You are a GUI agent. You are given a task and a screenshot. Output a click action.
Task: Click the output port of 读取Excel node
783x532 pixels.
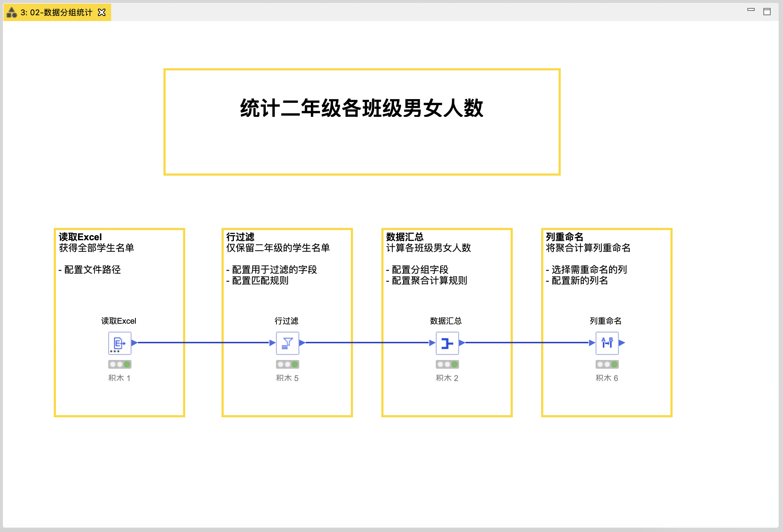pyautogui.click(x=134, y=342)
